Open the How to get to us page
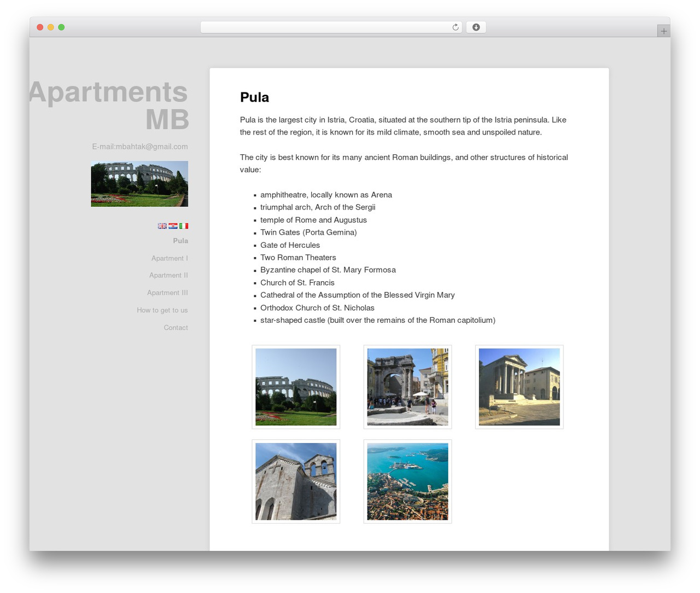The width and height of the screenshot is (700, 593). coord(162,310)
